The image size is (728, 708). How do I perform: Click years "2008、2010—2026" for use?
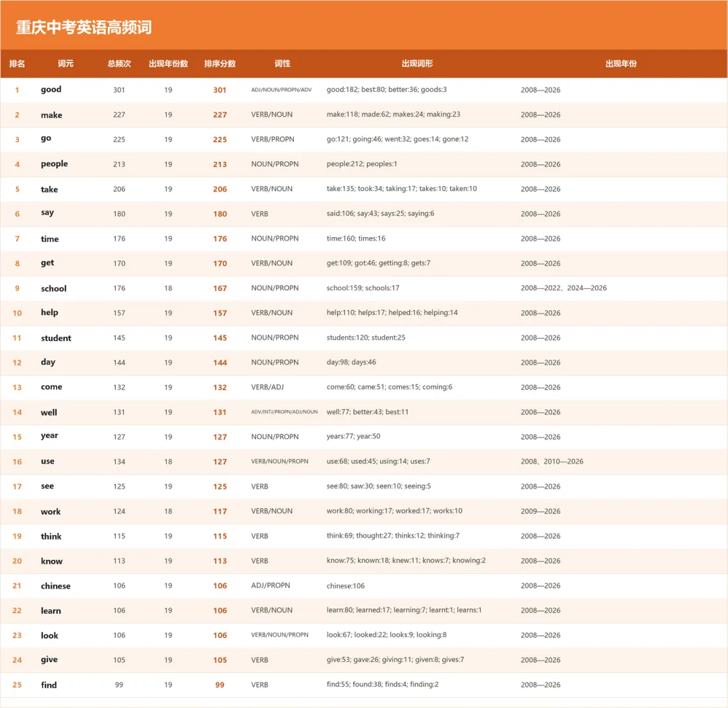tap(552, 461)
